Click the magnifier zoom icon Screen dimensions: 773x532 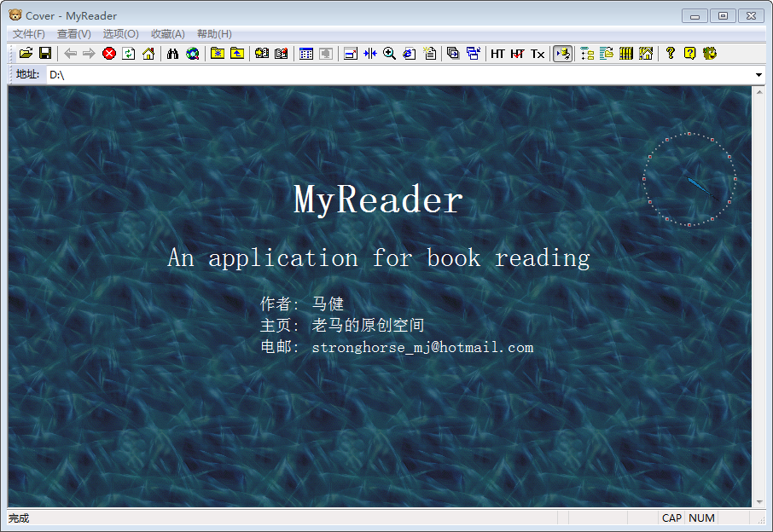pos(389,54)
